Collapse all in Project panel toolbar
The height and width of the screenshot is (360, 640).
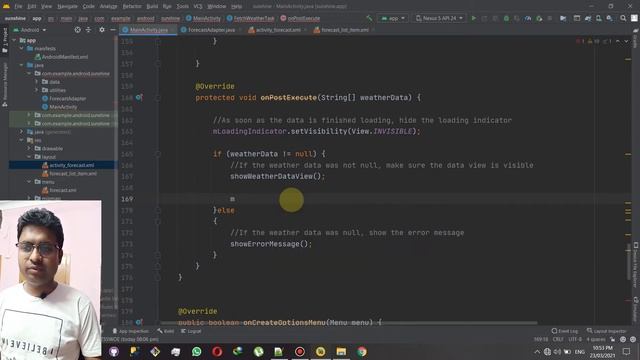pyautogui.click(x=88, y=30)
